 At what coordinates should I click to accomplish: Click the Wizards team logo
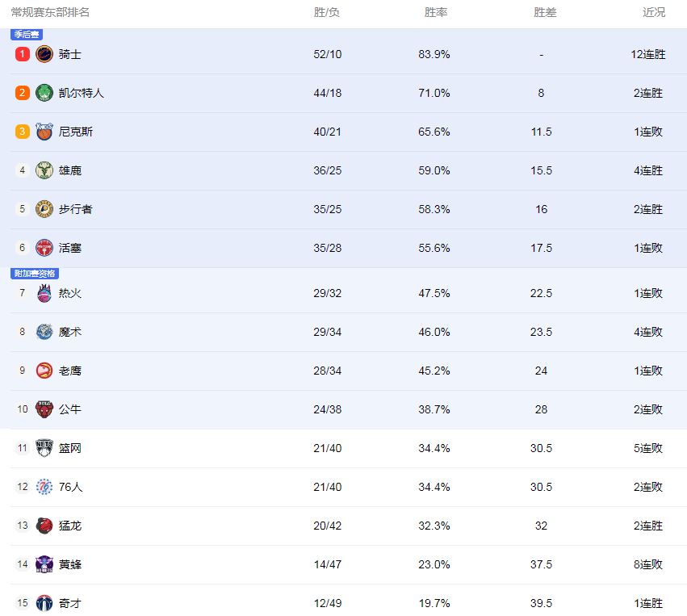click(x=44, y=603)
